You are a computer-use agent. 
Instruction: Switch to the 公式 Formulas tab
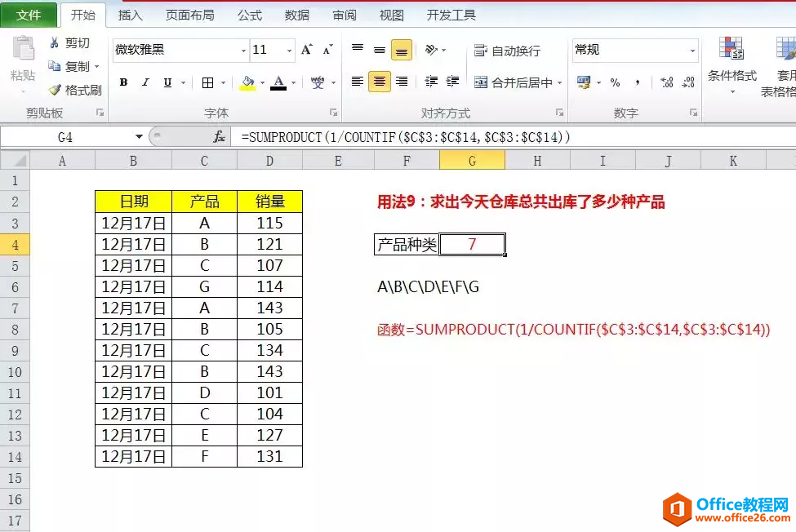[250, 16]
